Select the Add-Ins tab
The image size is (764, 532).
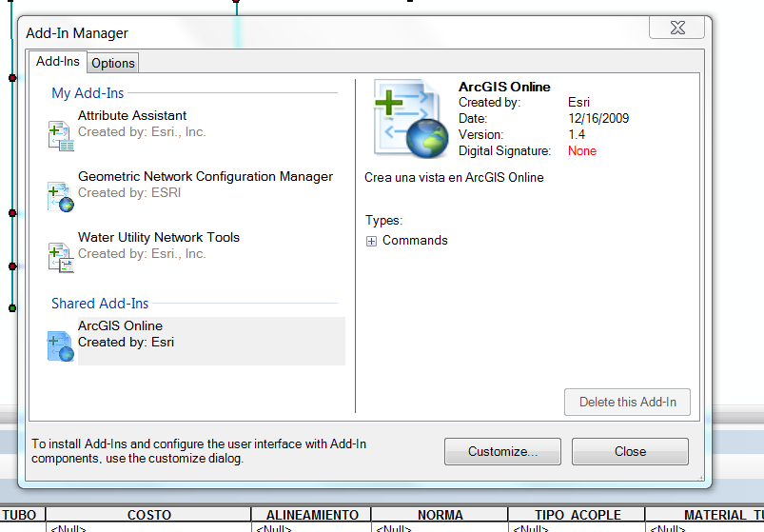pos(57,62)
